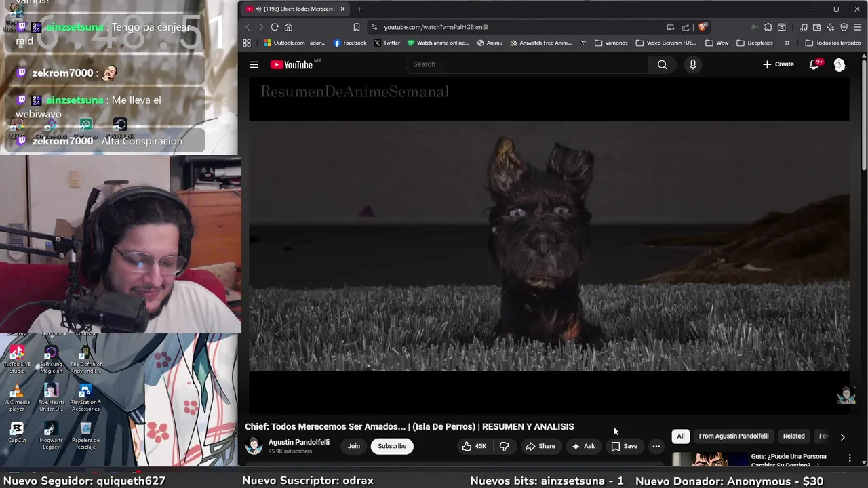
Task: Click the YouTube page vertical scrollbar
Action: [863, 115]
